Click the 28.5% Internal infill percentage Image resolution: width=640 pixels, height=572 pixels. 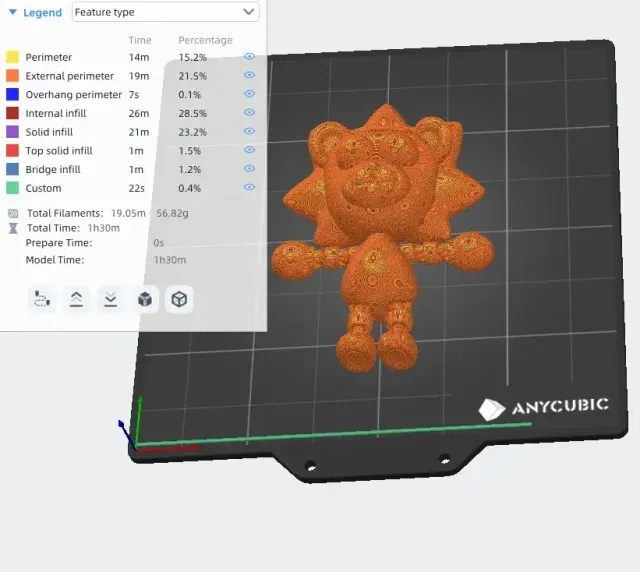pyautogui.click(x=192, y=114)
